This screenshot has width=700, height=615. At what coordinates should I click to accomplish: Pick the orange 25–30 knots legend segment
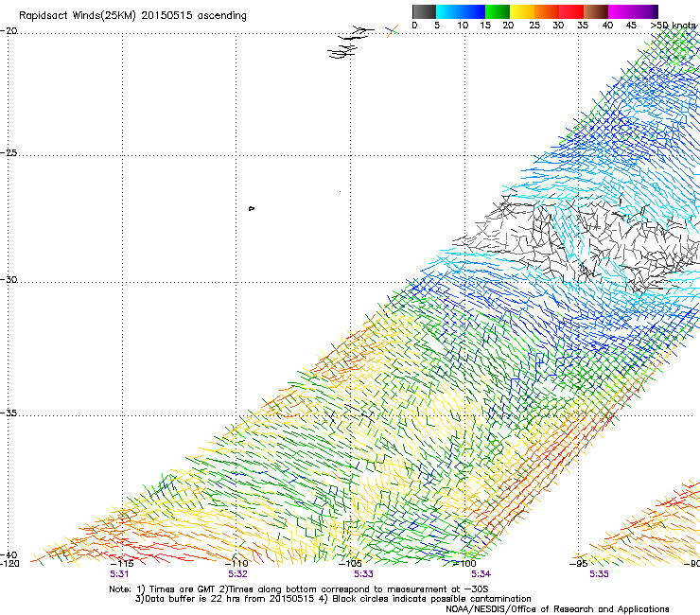tap(547, 11)
